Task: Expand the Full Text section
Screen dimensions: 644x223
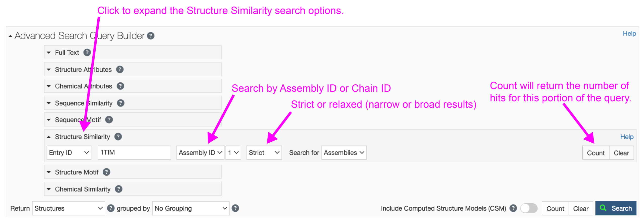Action: point(49,53)
